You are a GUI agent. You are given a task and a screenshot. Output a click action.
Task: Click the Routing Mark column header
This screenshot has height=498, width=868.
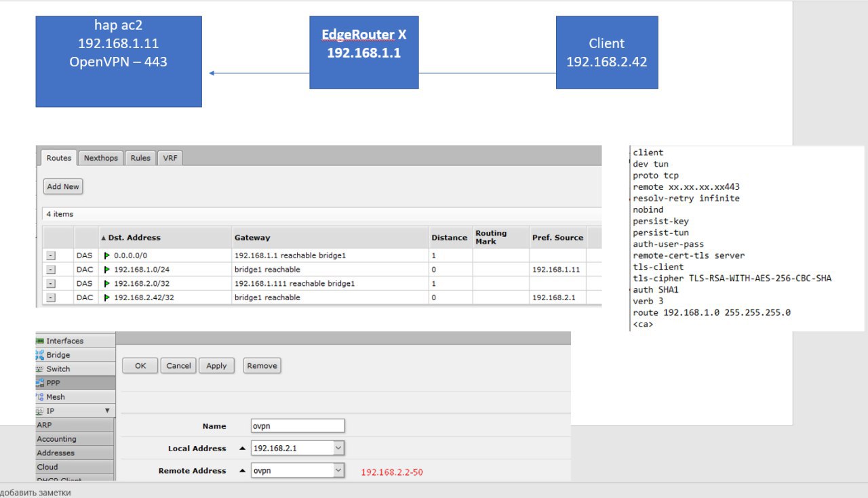pyautogui.click(x=500, y=238)
